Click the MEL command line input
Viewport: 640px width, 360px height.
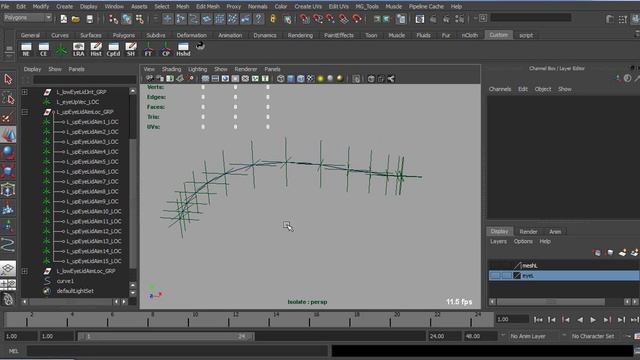(177, 351)
